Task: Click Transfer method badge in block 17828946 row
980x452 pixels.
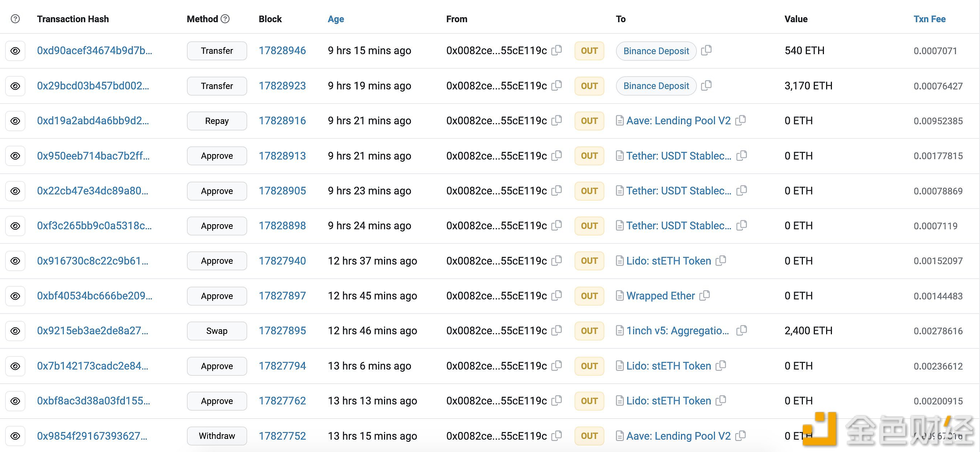Action: click(x=217, y=51)
